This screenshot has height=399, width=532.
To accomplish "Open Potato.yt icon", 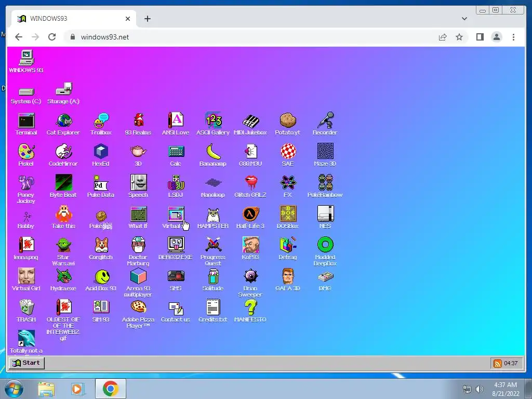I will coord(288,121).
